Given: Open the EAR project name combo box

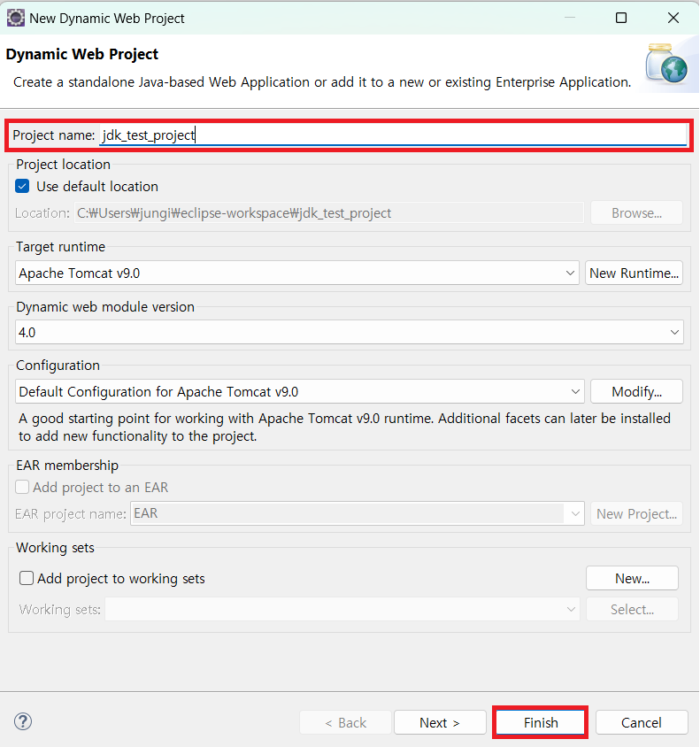Looking at the screenshot, I should point(358,513).
